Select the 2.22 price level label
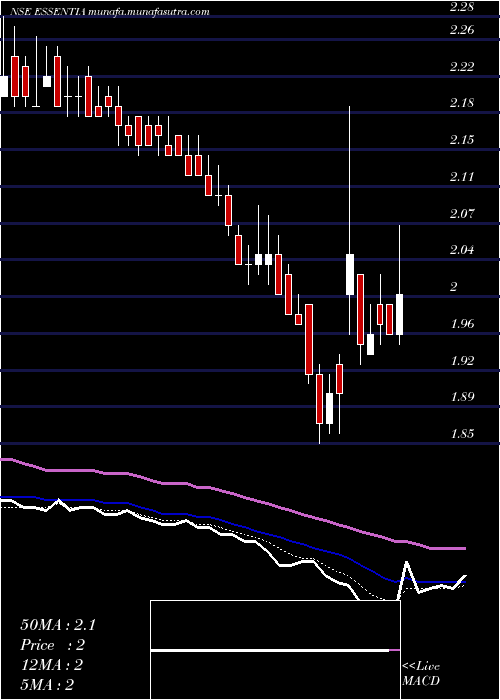The image size is (500, 700). (x=462, y=67)
